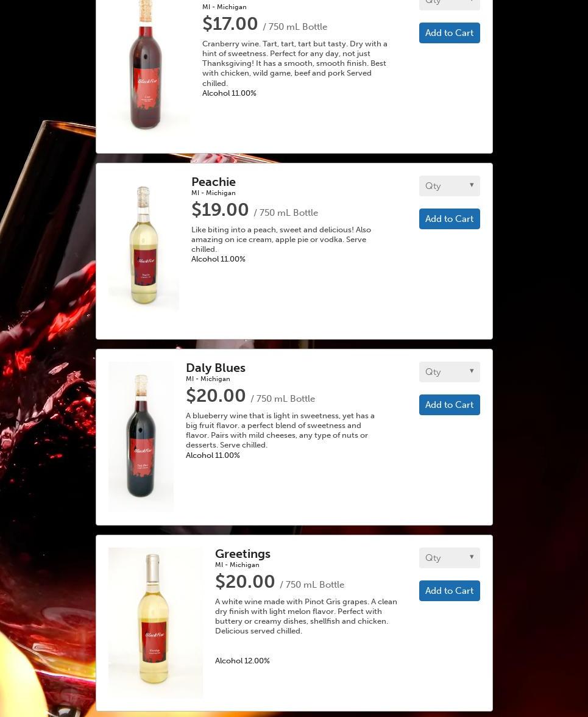The image size is (588, 717).
Task: Add the $17.00 cranberry wine to cart
Action: pyautogui.click(x=449, y=33)
